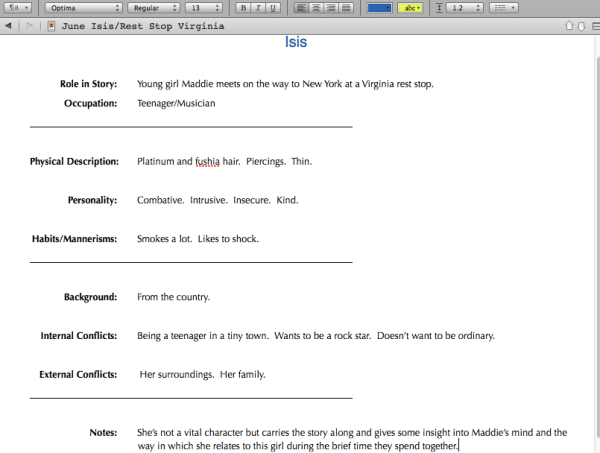Open the yellow highlight color swatch
Viewport: 600px width, 453px height.
[x=410, y=8]
